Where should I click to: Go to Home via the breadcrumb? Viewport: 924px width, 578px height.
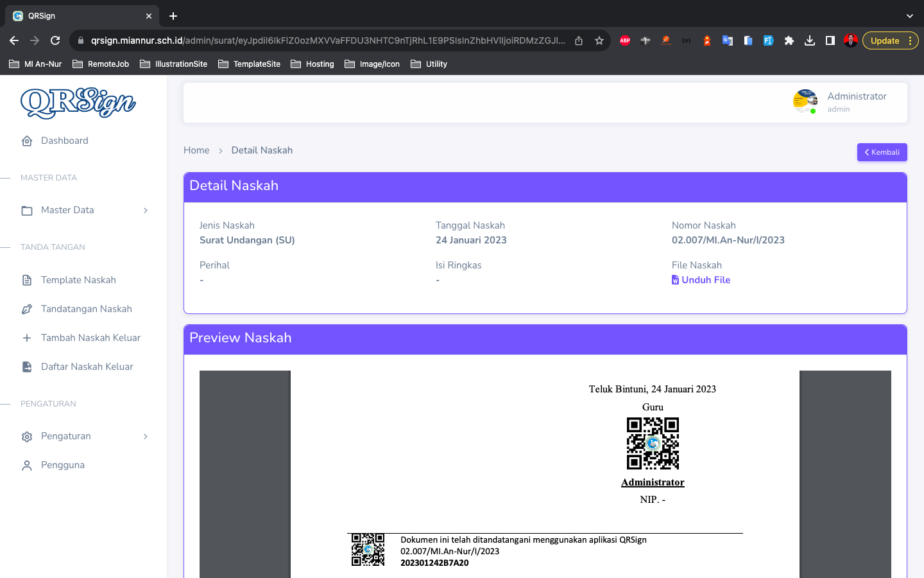pyautogui.click(x=196, y=150)
